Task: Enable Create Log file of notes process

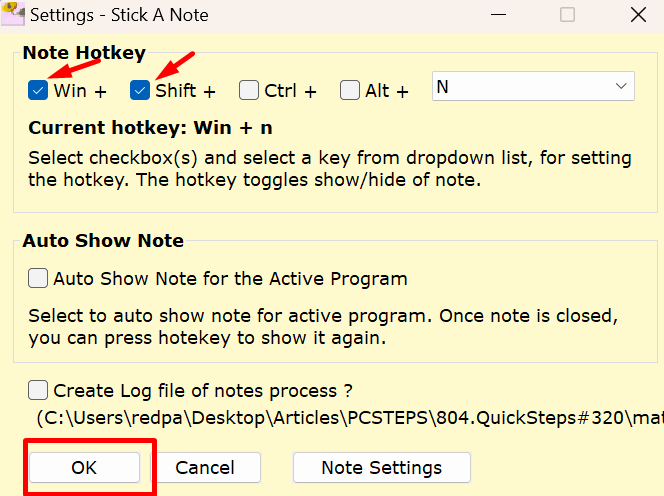Action: (38, 390)
